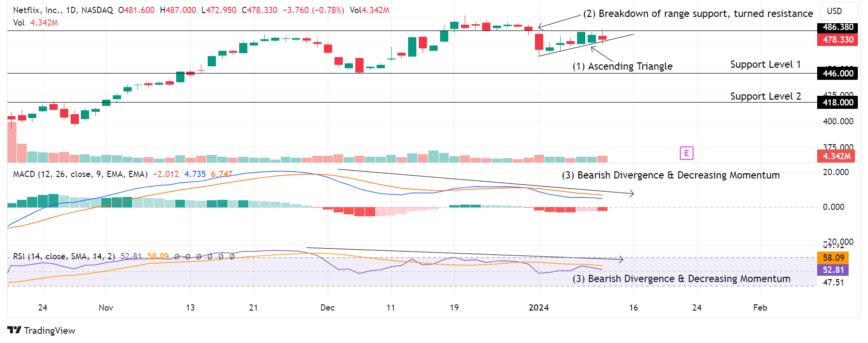This screenshot has height=343, width=868.
Task: Click the MACD signal value 6.747
Action: [222, 174]
